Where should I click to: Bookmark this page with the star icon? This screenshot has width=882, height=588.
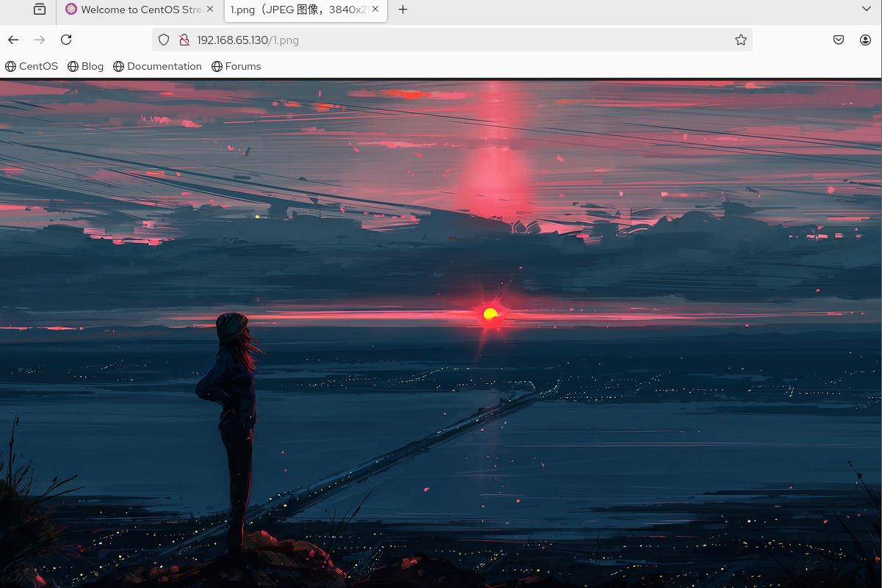pos(740,40)
